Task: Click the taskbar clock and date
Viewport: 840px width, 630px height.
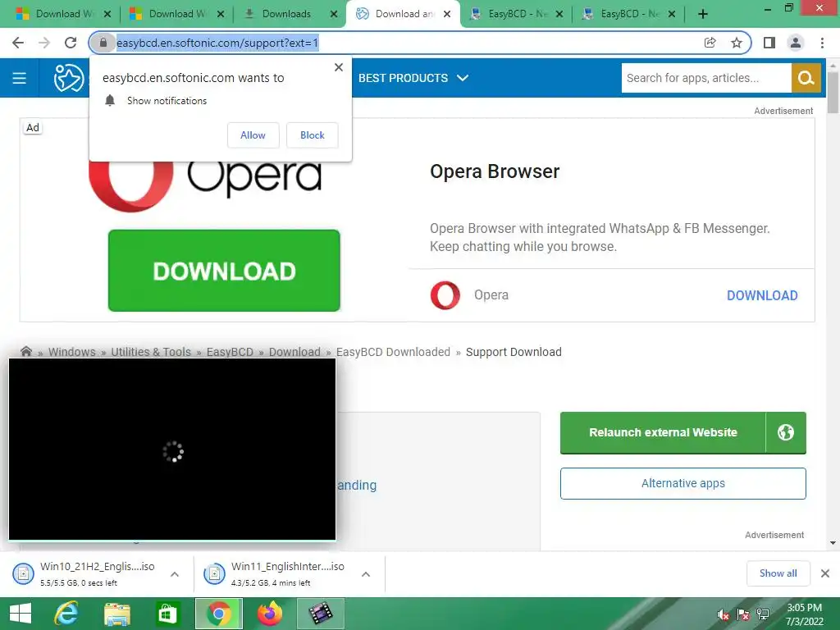Action: (x=804, y=614)
